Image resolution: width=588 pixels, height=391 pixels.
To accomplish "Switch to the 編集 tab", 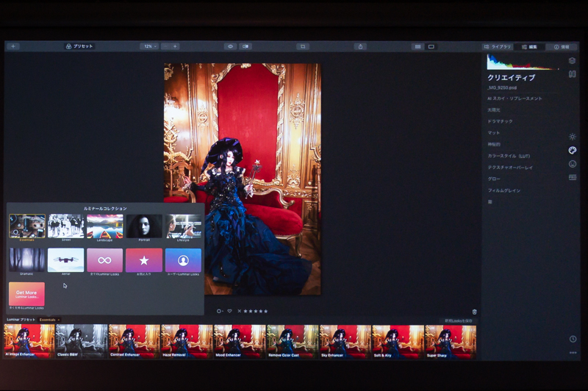I will click(529, 47).
